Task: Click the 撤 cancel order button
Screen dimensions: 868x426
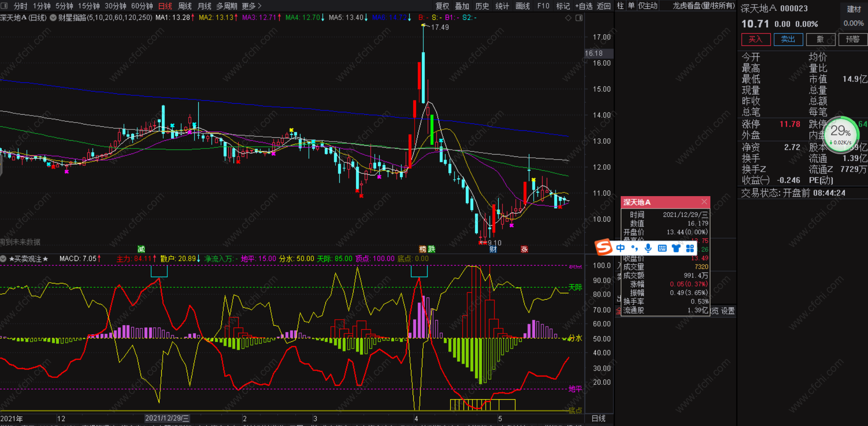Action: [820, 39]
